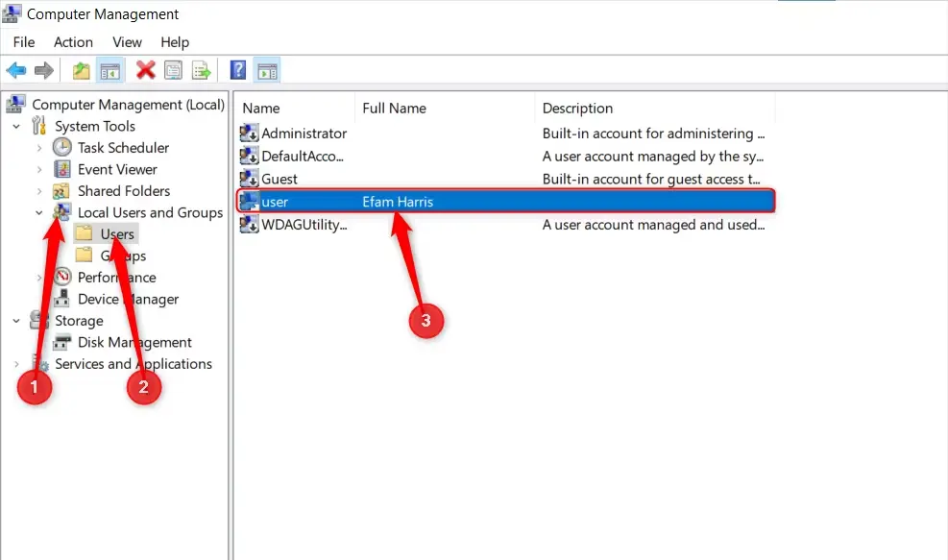Collapse the System Tools node
The height and width of the screenshot is (560, 948).
(17, 127)
